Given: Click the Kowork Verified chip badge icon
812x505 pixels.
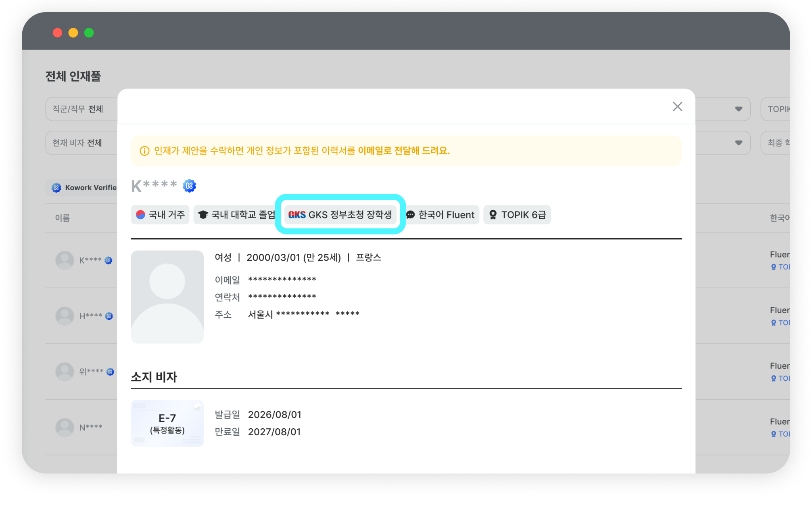Looking at the screenshot, I should click(56, 188).
